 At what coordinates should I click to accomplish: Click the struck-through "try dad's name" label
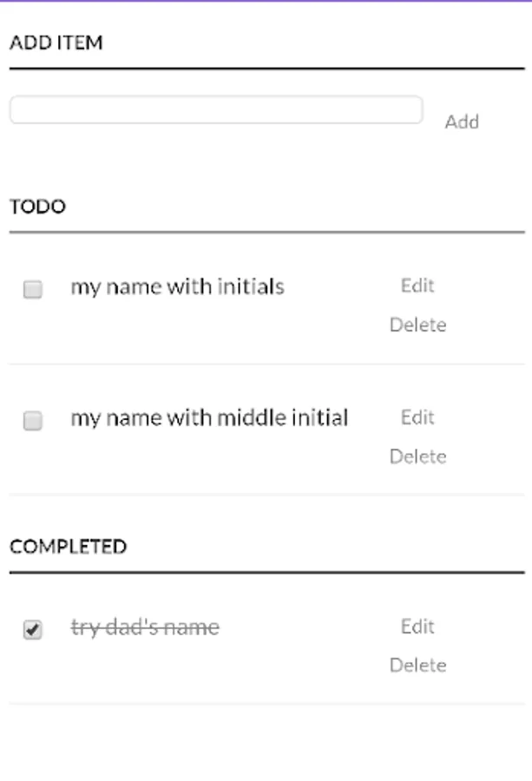click(145, 627)
